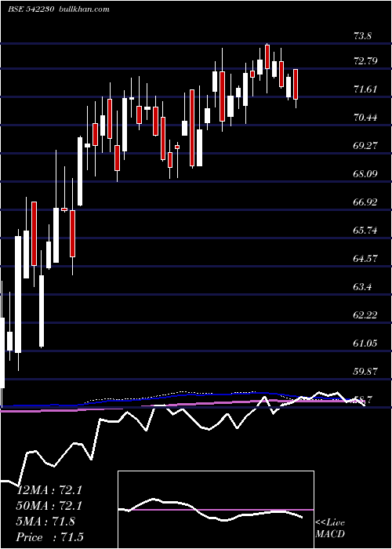Click the BSE 542230 ticker label
The image size is (392, 549).
tap(31, 9)
